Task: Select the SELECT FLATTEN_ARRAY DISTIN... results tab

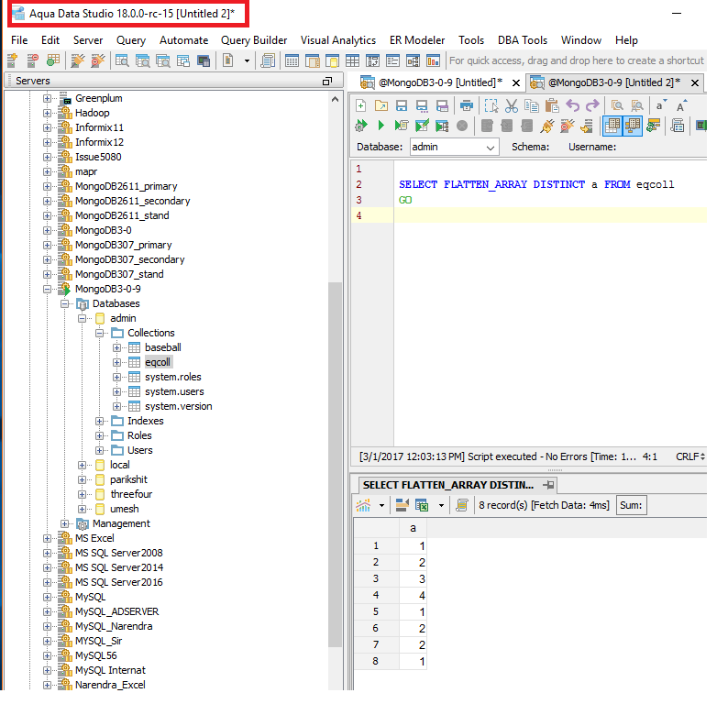Action: pyautogui.click(x=448, y=485)
